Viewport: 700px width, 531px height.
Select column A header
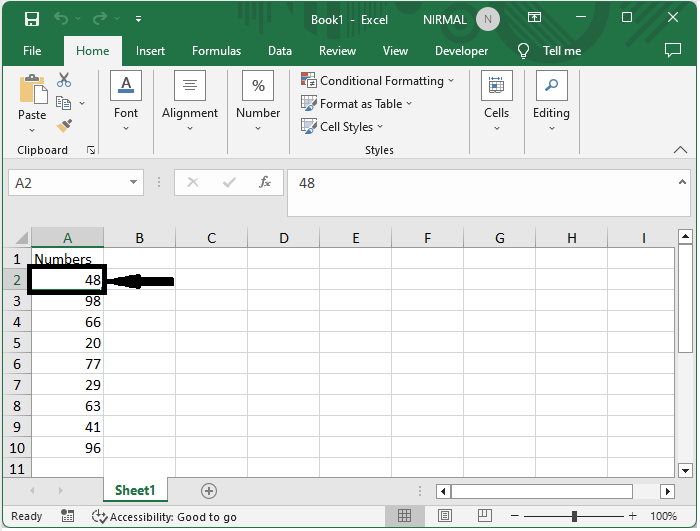pos(67,238)
